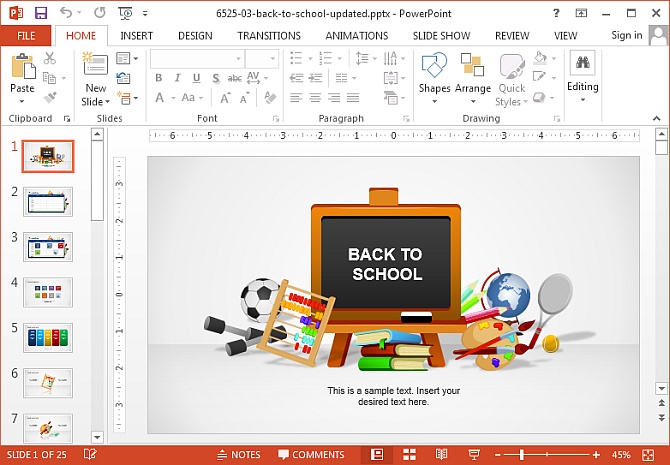This screenshot has width=670, height=465.
Task: Click the Sign in link
Action: 626,35
